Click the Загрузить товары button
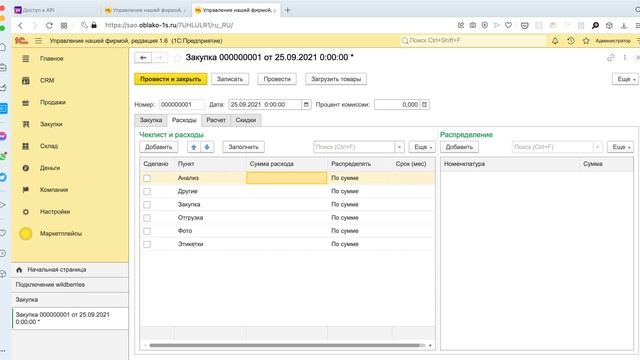The width and height of the screenshot is (640, 360). point(336,79)
